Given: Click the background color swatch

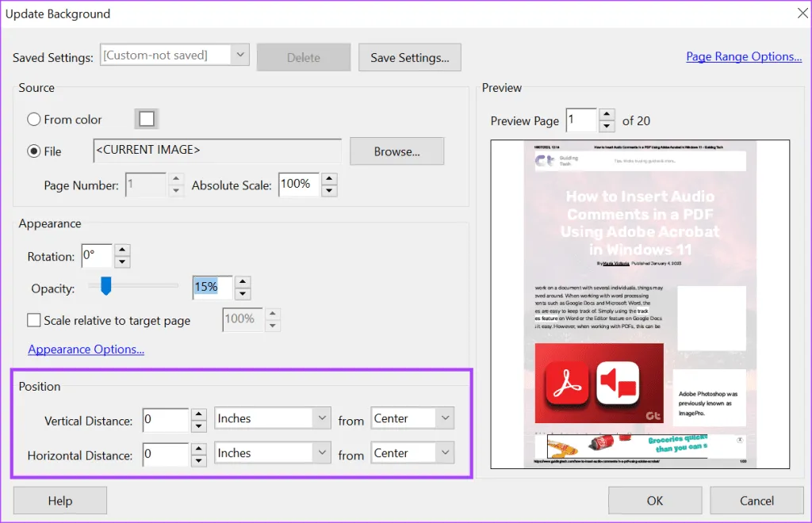Looking at the screenshot, I should 147,119.
